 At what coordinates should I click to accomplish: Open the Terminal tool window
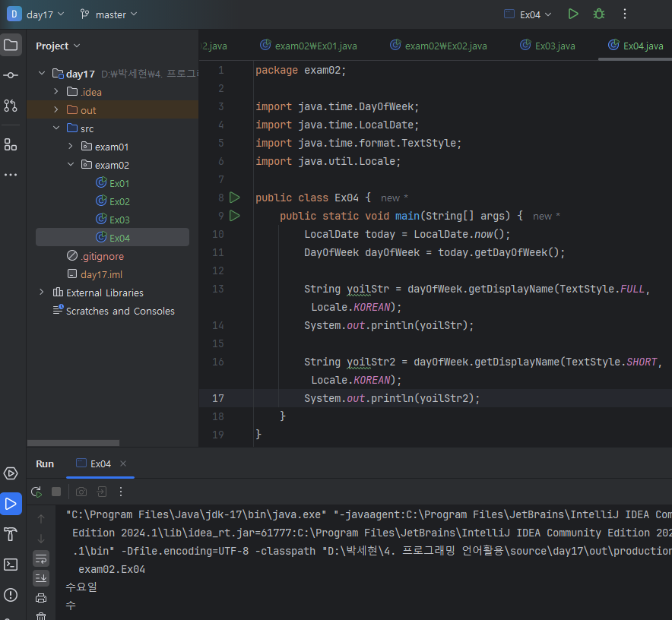[11, 564]
